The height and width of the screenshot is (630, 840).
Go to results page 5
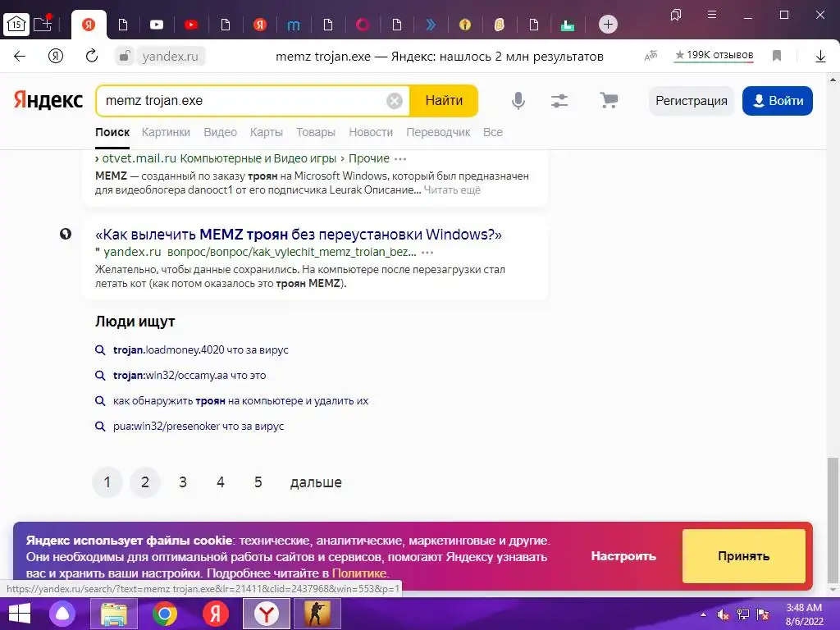[258, 482]
